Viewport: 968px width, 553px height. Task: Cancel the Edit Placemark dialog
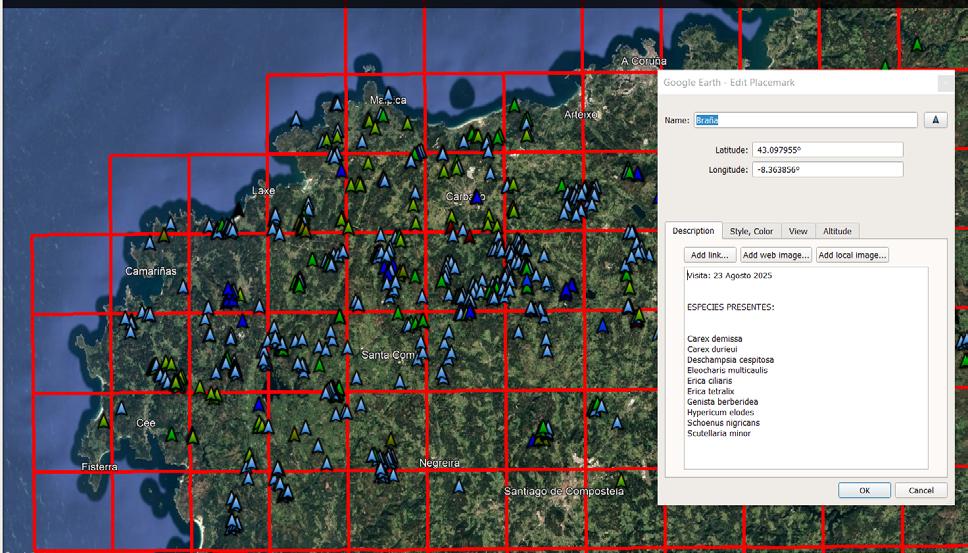pos(920,490)
